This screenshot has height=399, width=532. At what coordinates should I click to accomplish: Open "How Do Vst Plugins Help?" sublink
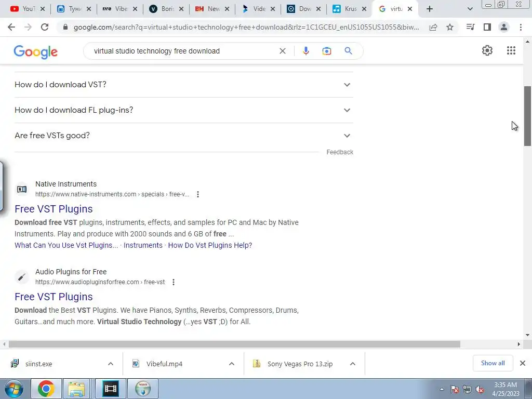[x=210, y=245]
